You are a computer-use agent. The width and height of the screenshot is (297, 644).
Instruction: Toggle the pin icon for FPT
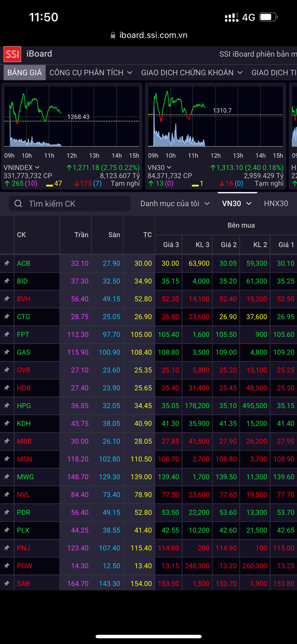tap(7, 334)
